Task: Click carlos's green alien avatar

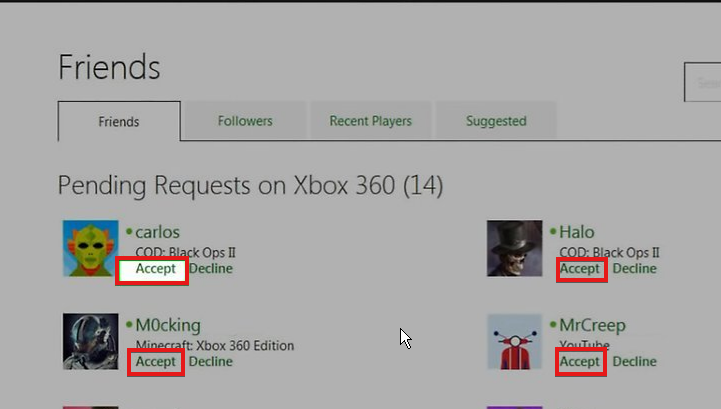Action: coord(91,248)
